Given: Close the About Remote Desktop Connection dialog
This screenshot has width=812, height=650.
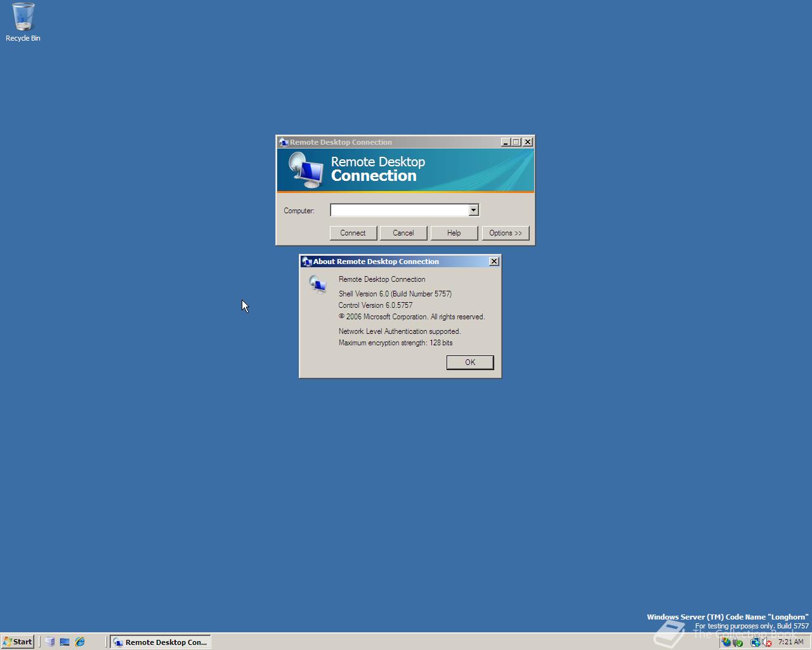Looking at the screenshot, I should click(494, 262).
